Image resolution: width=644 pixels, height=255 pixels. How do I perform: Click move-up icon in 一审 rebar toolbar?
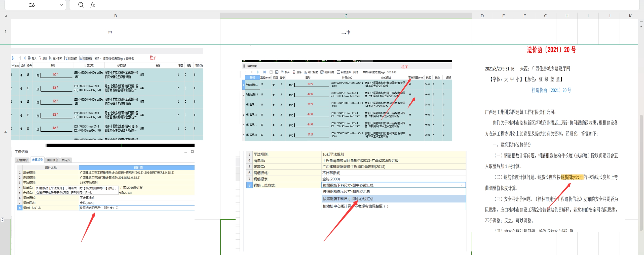tap(19, 58)
